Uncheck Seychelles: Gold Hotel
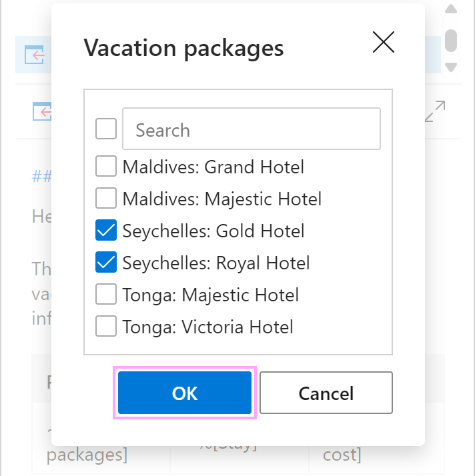Image resolution: width=475 pixels, height=476 pixels. (x=106, y=230)
